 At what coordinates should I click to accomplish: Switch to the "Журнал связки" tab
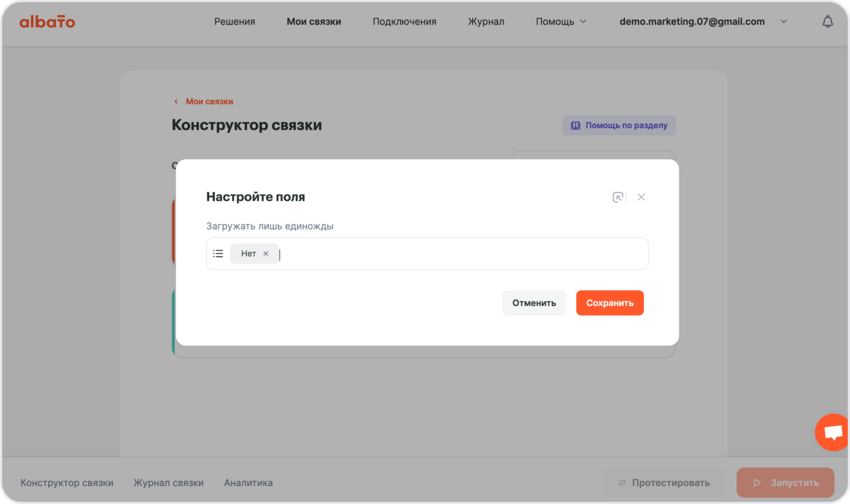[168, 483]
